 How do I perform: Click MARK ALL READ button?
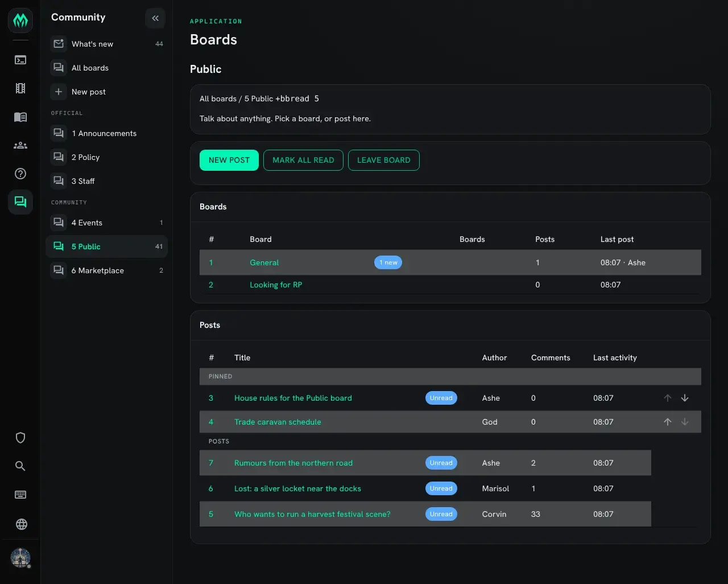coord(303,160)
